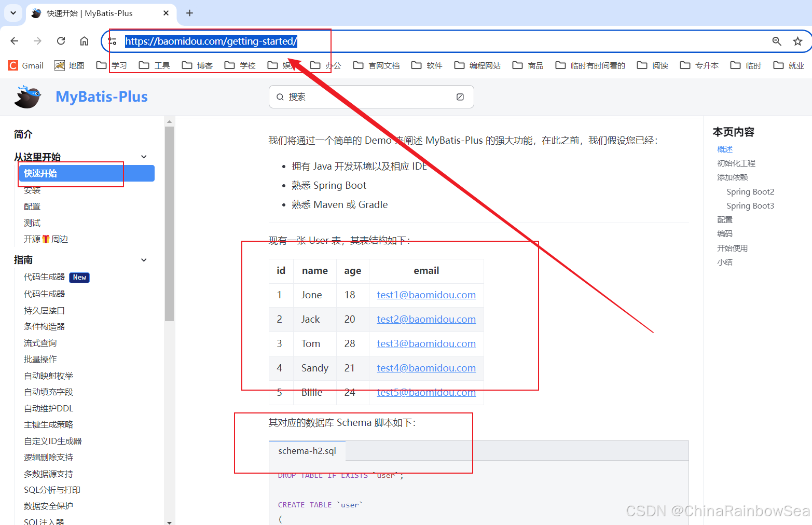Click the sidebar scrollbar up arrow
This screenshot has height=525, width=812.
tap(169, 122)
